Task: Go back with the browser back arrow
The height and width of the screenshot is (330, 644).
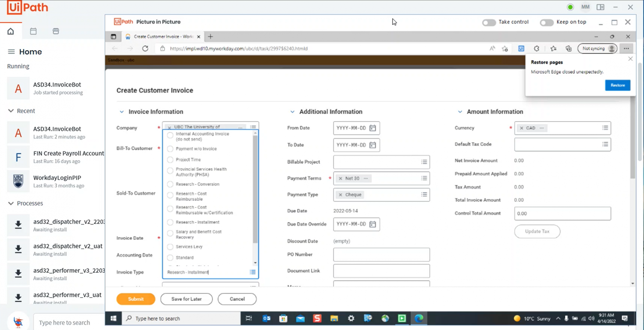Action: coord(115,49)
